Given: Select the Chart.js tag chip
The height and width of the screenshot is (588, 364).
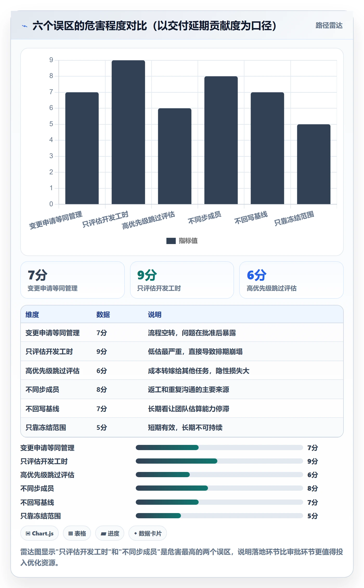Looking at the screenshot, I should (40, 533).
